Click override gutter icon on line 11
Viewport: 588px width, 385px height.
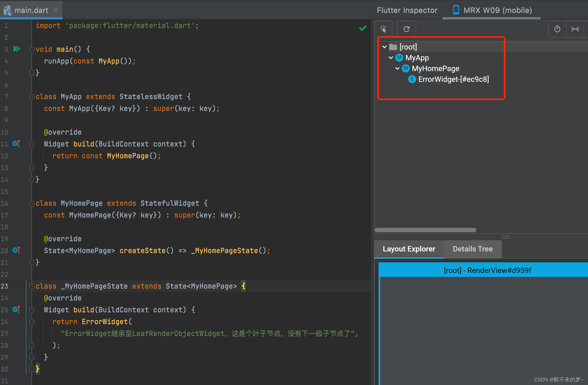[x=16, y=144]
